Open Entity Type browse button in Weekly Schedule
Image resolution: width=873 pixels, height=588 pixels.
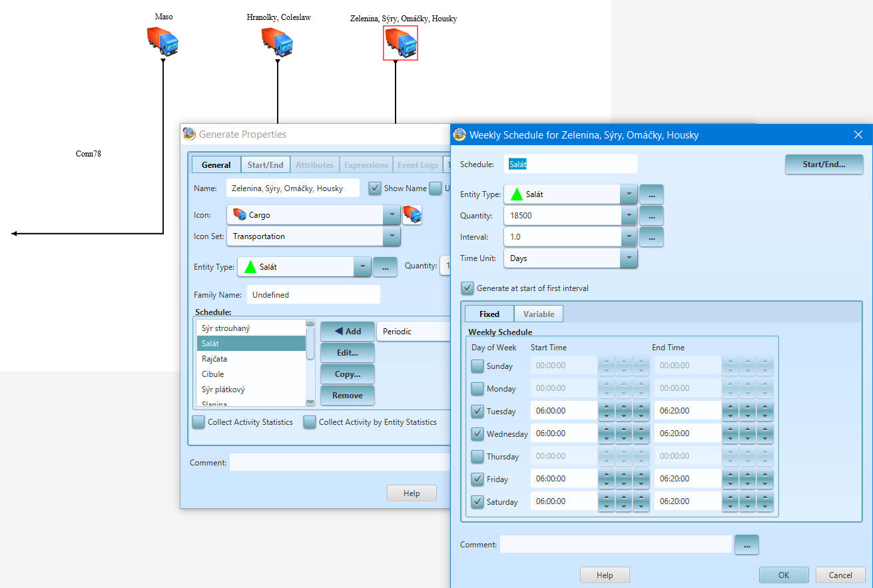coord(651,194)
